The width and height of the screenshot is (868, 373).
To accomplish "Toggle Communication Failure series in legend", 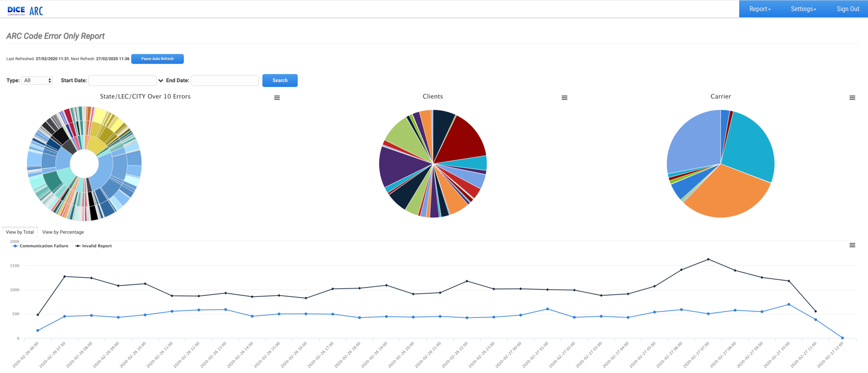I will [41, 246].
